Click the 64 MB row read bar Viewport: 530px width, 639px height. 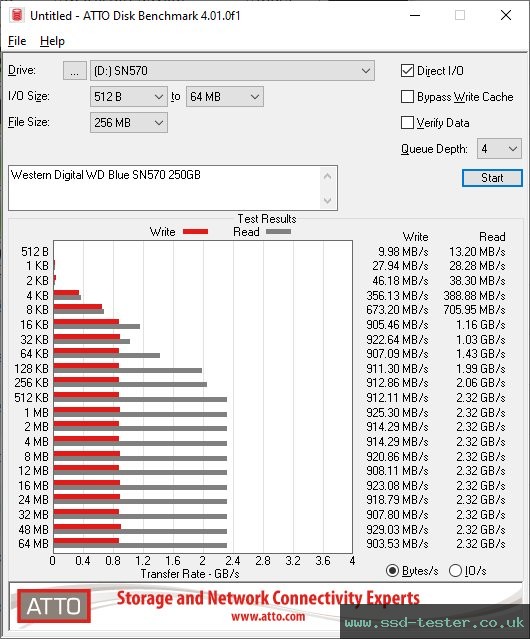click(x=140, y=545)
